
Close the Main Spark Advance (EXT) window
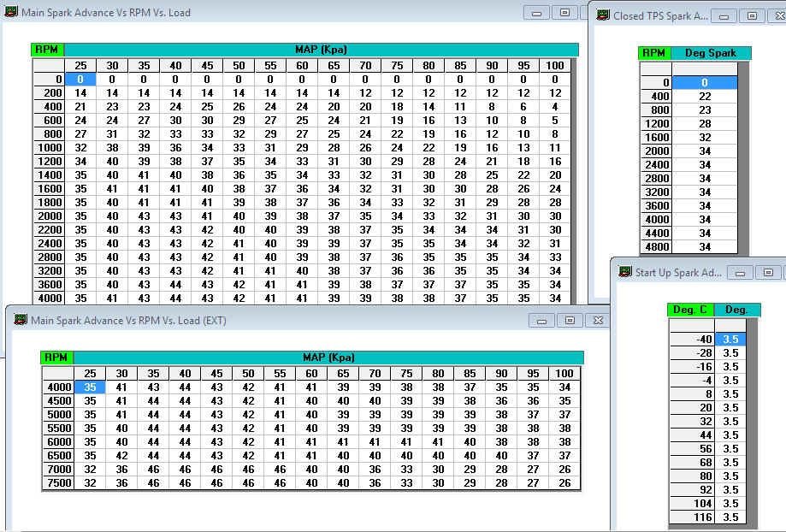(598, 321)
